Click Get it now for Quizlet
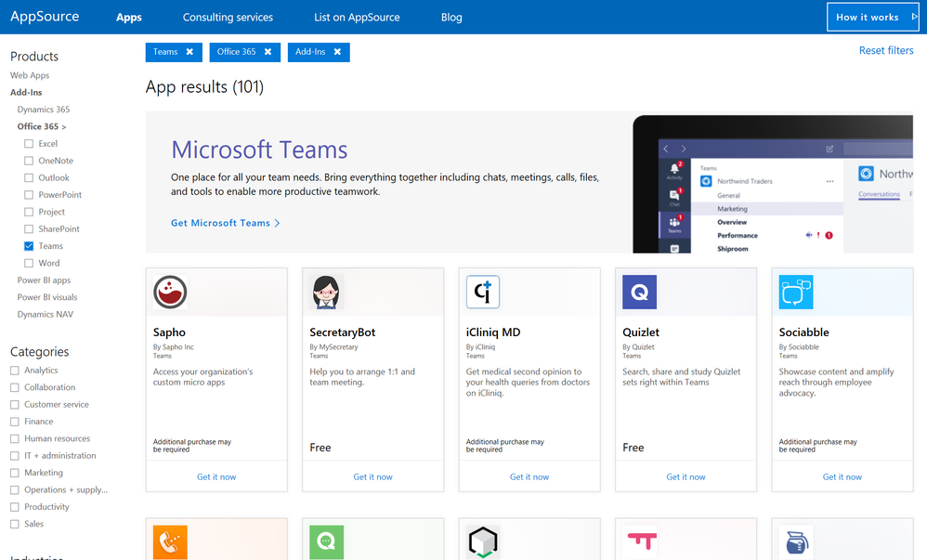Screen dimensions: 927x560 point(685,476)
